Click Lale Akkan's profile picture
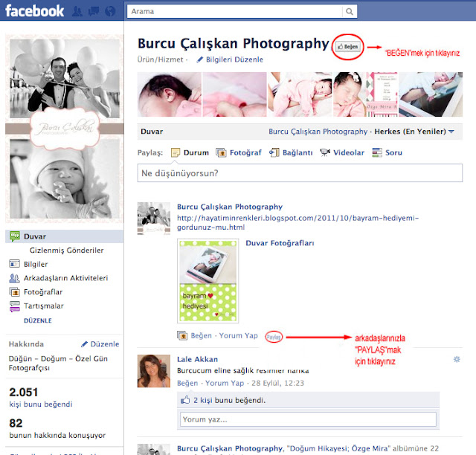476x455 pixels. point(154,371)
